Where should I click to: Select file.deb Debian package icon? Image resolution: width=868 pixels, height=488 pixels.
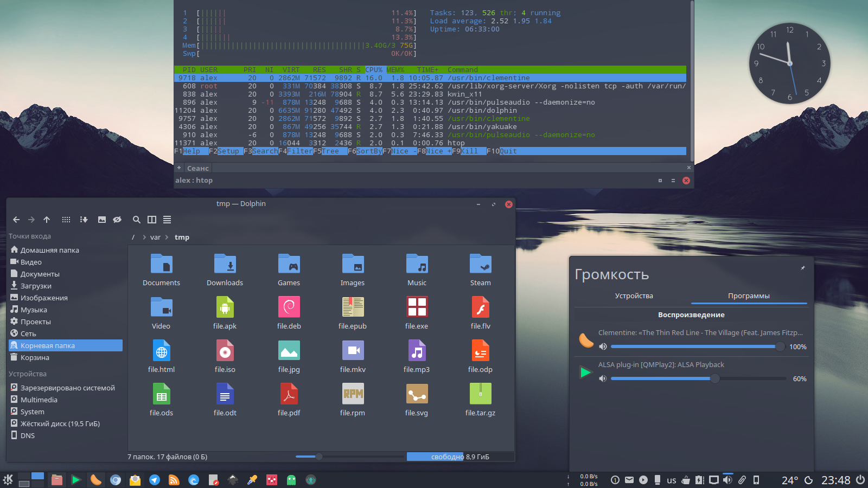pos(289,307)
